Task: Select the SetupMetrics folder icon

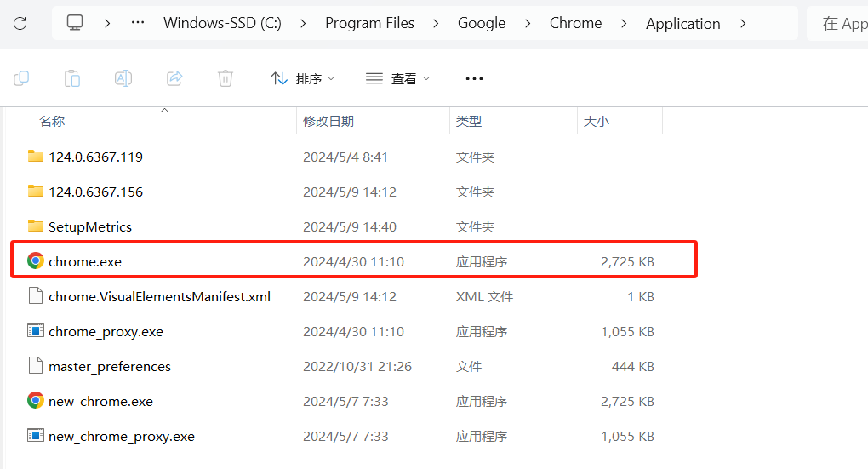Action: [x=36, y=226]
